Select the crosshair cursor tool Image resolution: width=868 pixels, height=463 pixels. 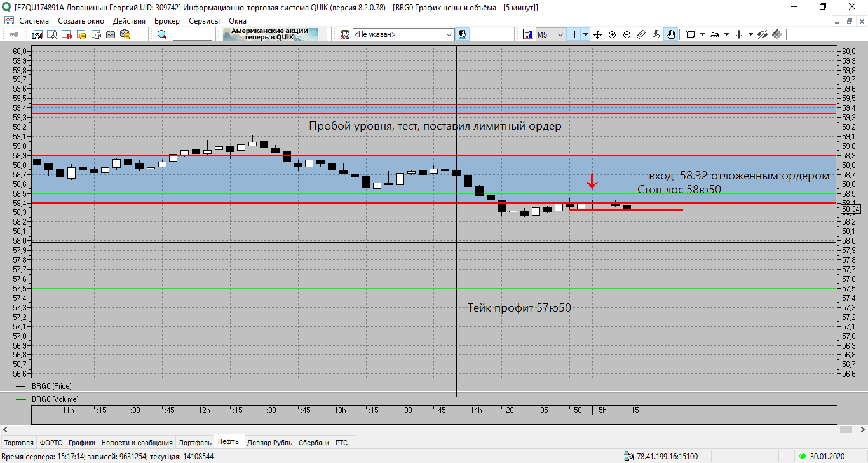[574, 34]
